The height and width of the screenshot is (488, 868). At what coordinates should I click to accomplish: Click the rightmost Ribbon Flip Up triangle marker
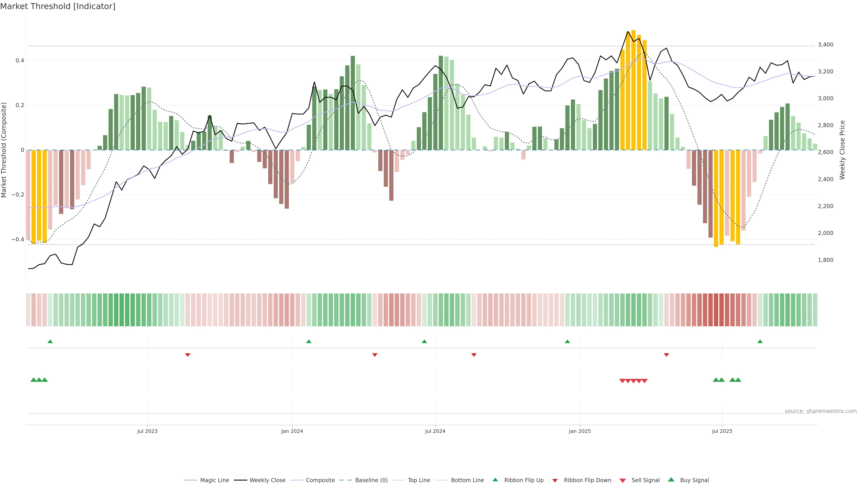[760, 342]
